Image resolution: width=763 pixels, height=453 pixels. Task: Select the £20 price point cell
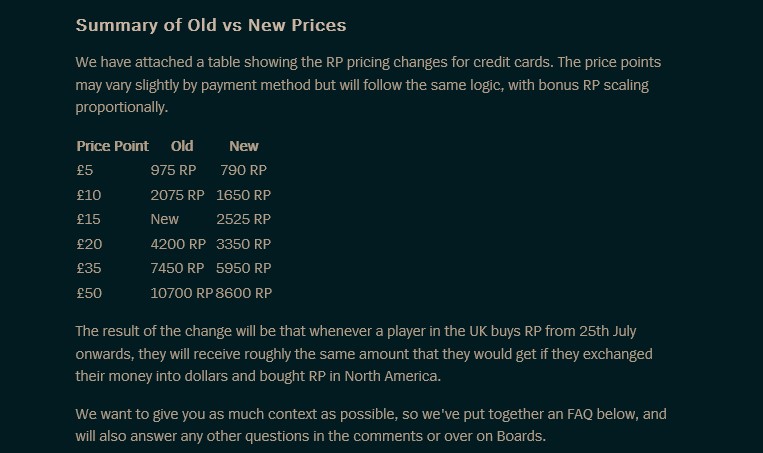tap(89, 244)
